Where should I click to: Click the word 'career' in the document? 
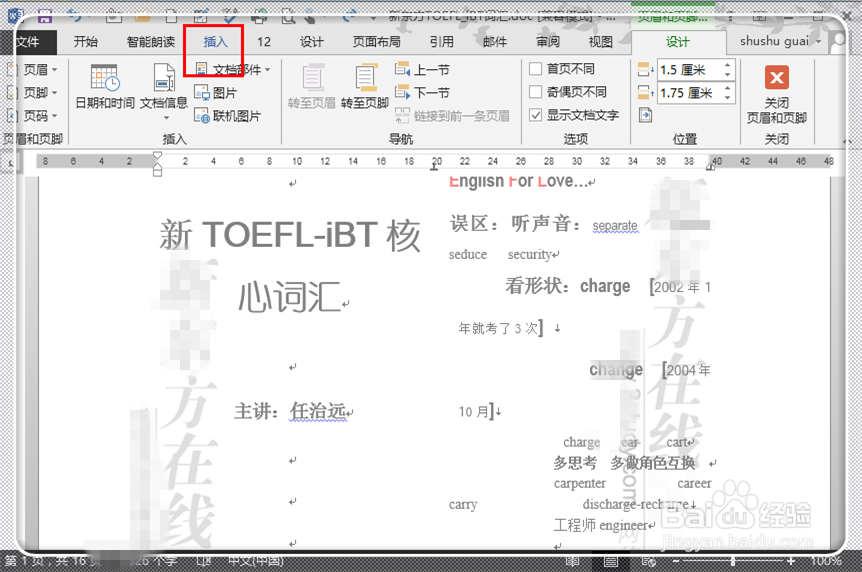694,483
